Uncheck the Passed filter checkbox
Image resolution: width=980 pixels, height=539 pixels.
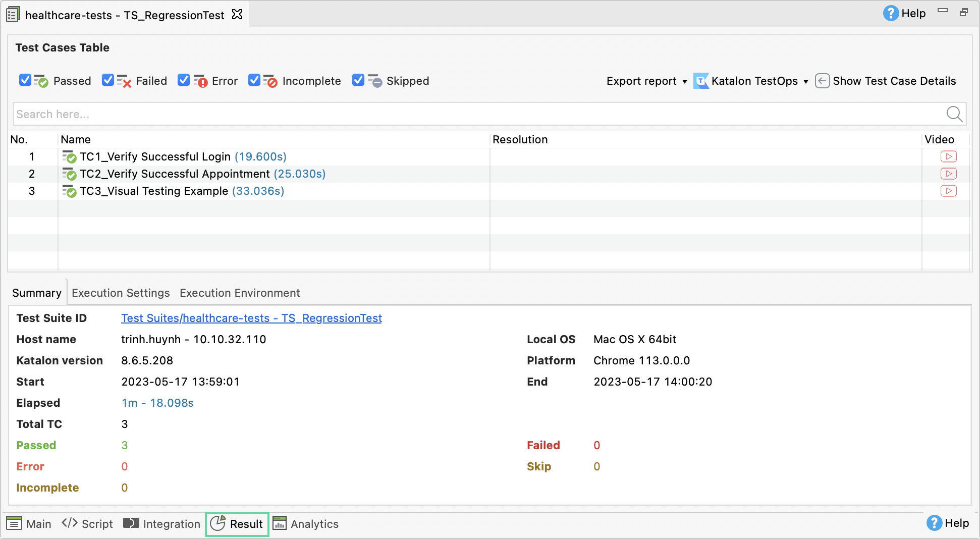point(25,80)
